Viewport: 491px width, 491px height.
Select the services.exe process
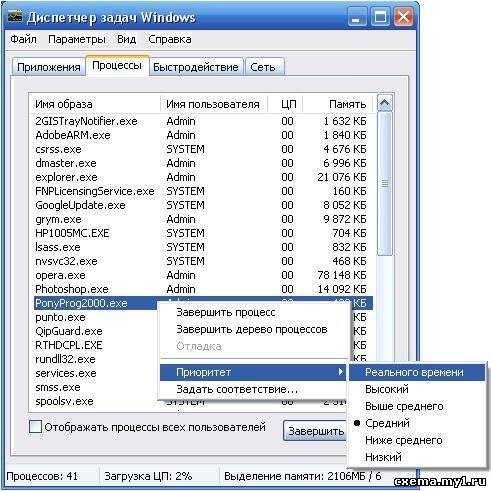[66, 373]
